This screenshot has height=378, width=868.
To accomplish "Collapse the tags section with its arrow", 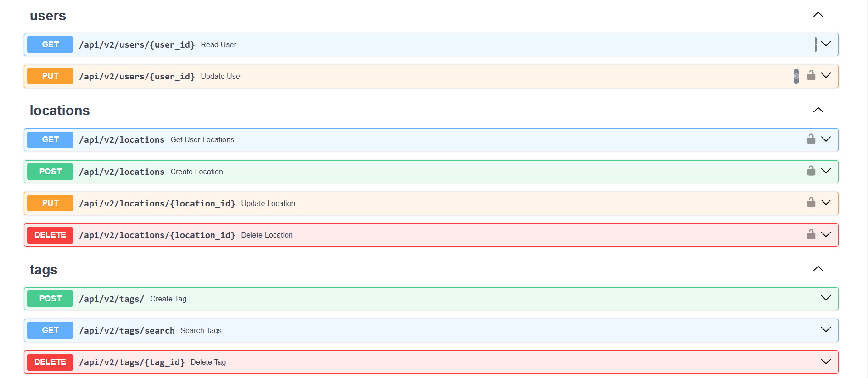I will [818, 269].
